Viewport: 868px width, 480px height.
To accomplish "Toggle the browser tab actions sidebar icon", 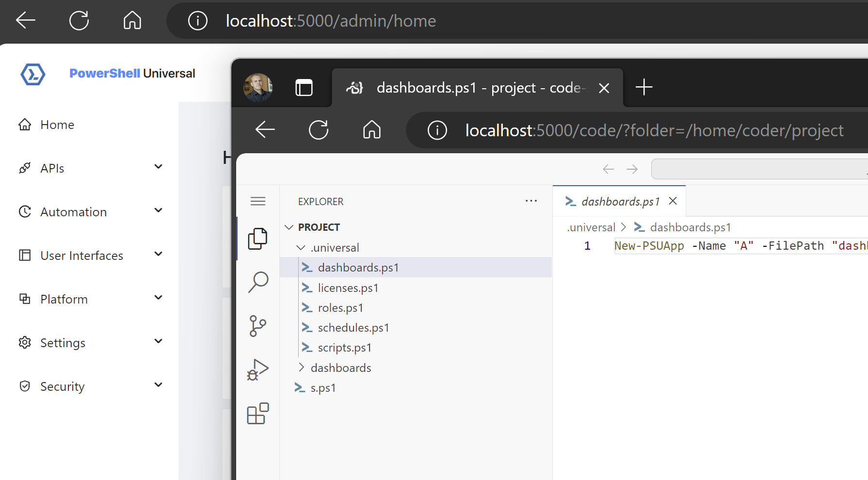I will [304, 88].
